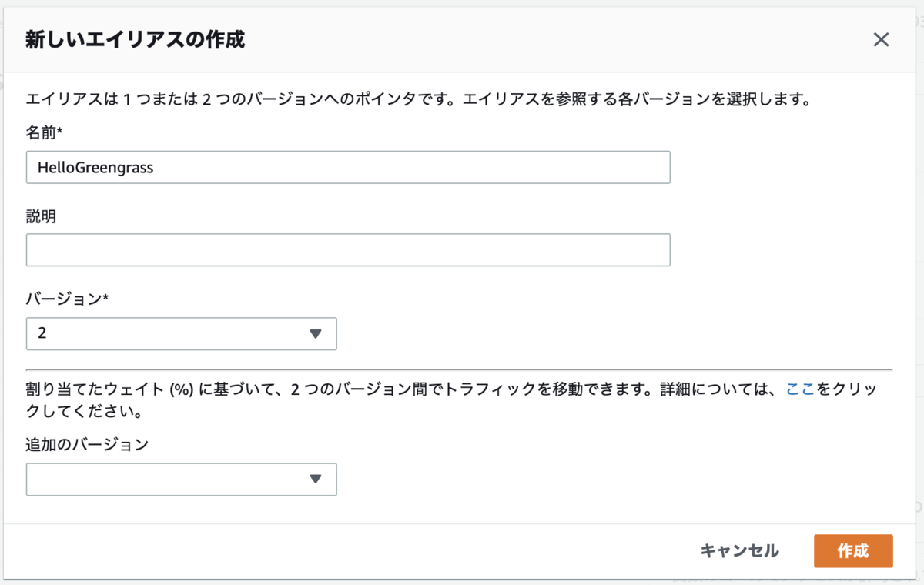Click the divider line below バージョン dropdown
This screenshot has width=924, height=585.
click(459, 370)
